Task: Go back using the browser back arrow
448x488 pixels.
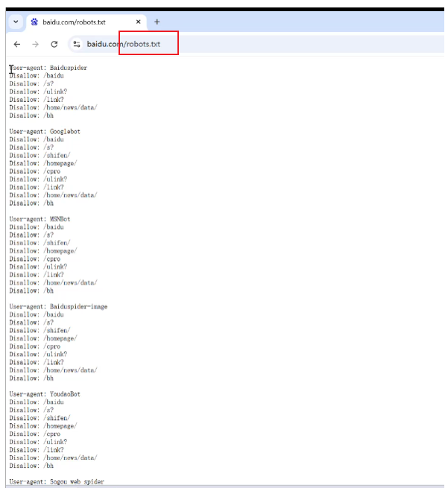Action: [x=17, y=44]
